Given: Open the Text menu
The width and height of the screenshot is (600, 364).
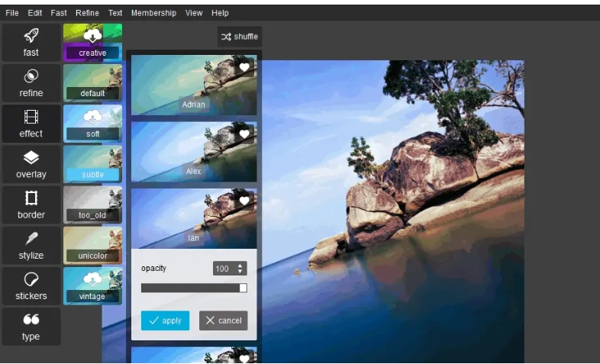Looking at the screenshot, I should click(115, 13).
